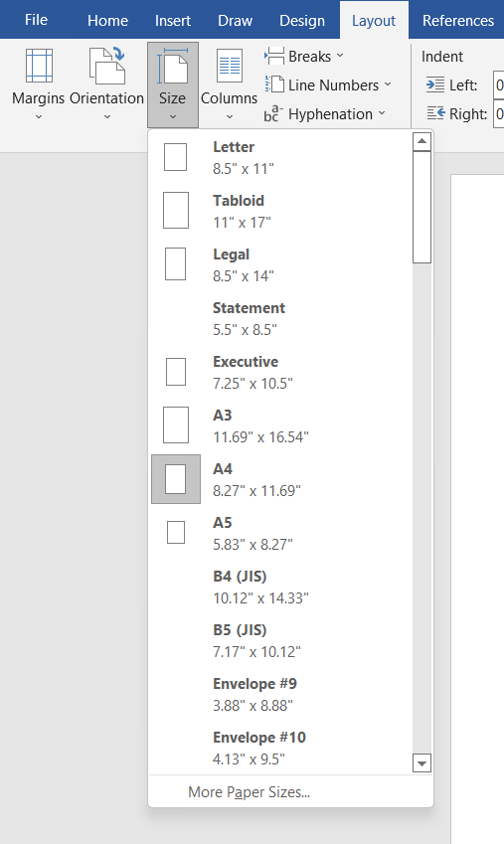Choose the Legal paper icon
The width and height of the screenshot is (504, 844).
tap(176, 263)
